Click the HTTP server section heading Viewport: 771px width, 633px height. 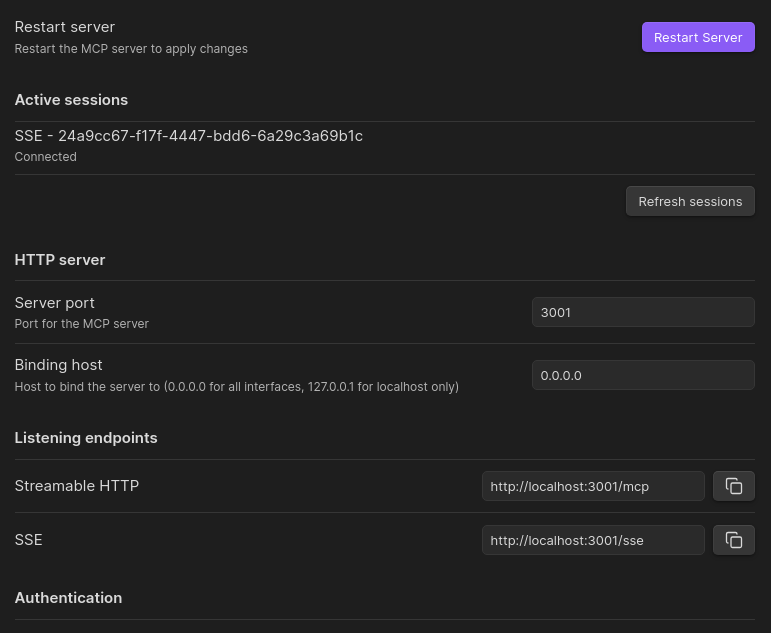click(x=60, y=260)
